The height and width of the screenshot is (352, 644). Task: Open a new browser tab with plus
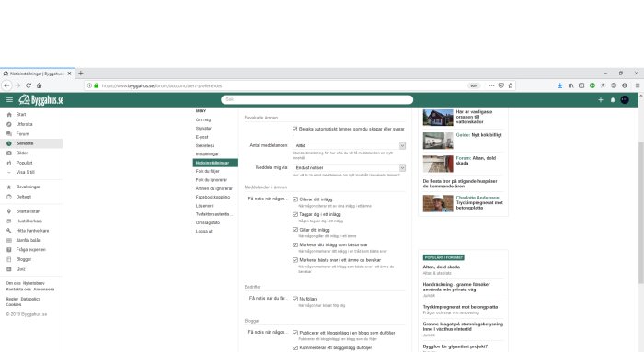click(x=81, y=73)
